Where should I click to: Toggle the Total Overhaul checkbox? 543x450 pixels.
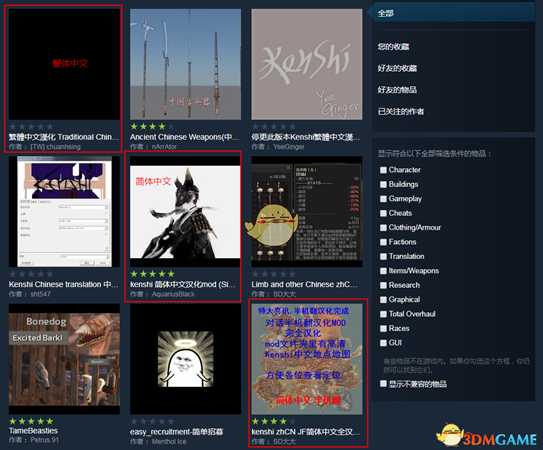[x=383, y=314]
